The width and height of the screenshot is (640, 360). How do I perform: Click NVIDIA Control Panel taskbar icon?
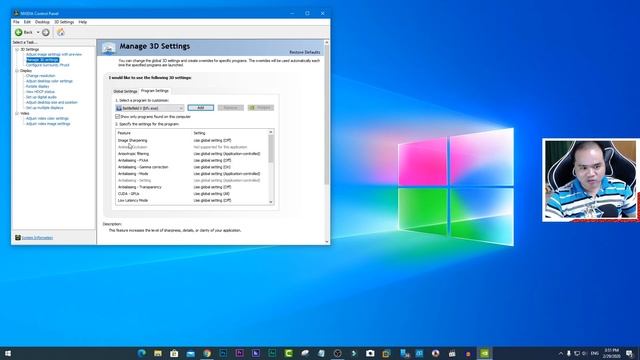(484, 353)
